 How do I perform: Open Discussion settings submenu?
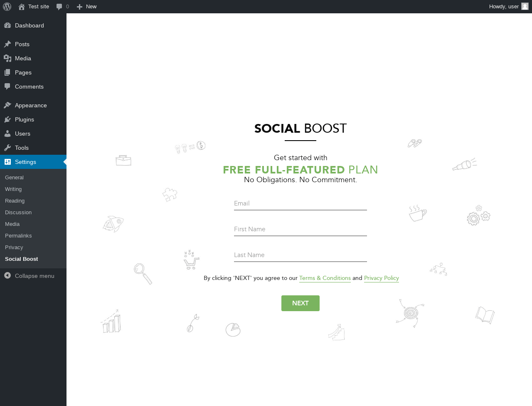click(x=18, y=212)
